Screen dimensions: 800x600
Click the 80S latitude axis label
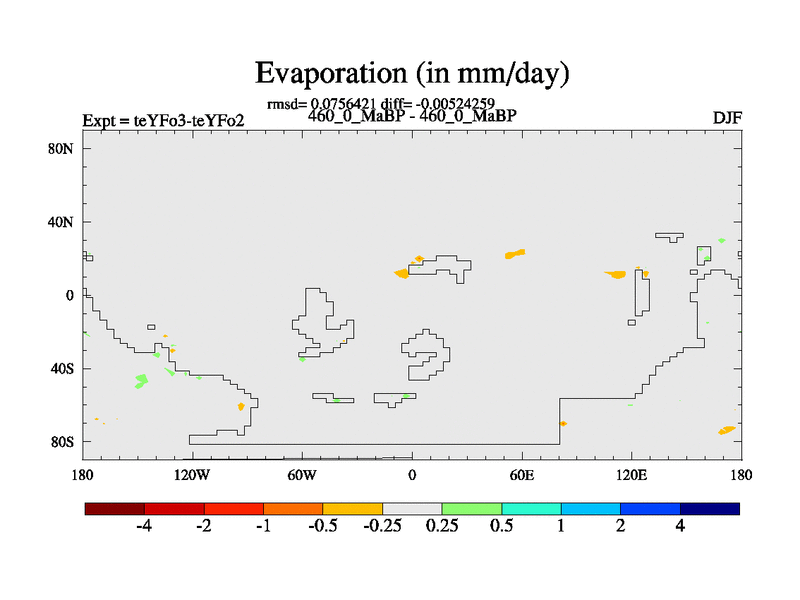click(62, 441)
